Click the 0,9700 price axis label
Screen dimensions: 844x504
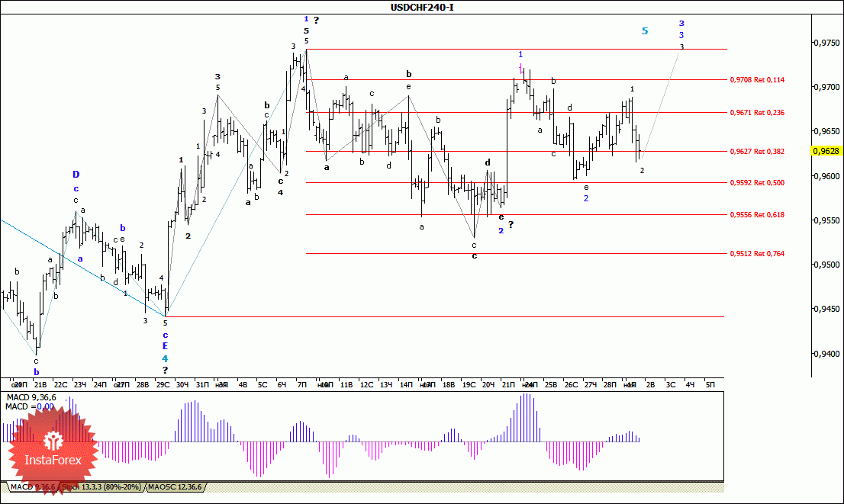tap(826, 87)
